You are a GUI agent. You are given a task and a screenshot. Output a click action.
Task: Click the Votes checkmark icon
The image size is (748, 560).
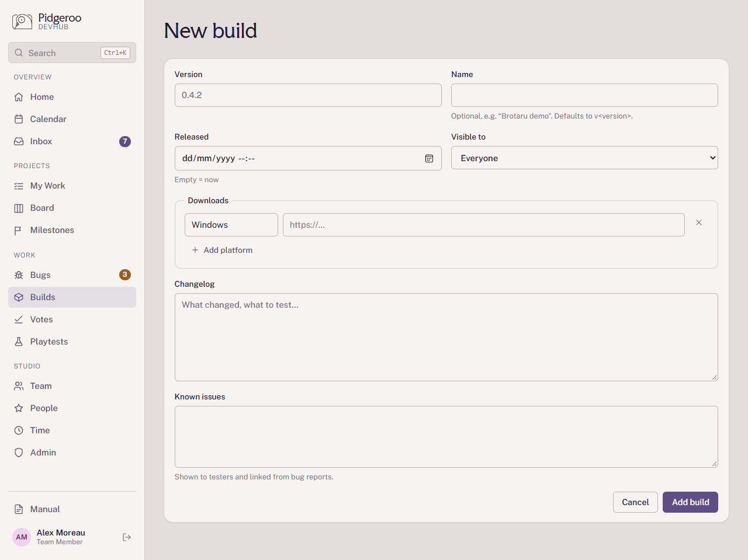click(19, 319)
